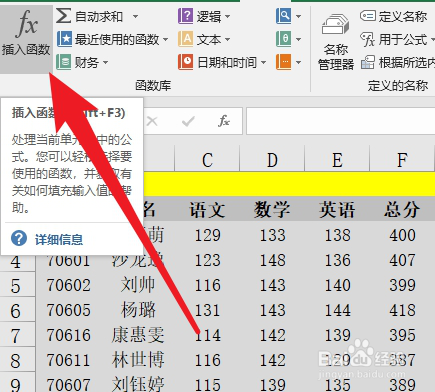Click the Lookup & Reference magnifier book icon
This screenshot has width=435, height=392.
(x=284, y=16)
